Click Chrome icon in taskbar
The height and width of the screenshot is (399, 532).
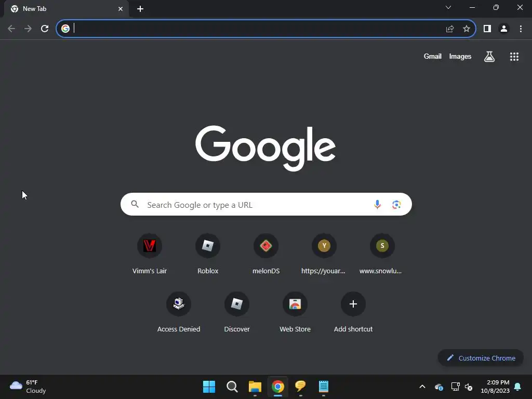[x=278, y=387]
